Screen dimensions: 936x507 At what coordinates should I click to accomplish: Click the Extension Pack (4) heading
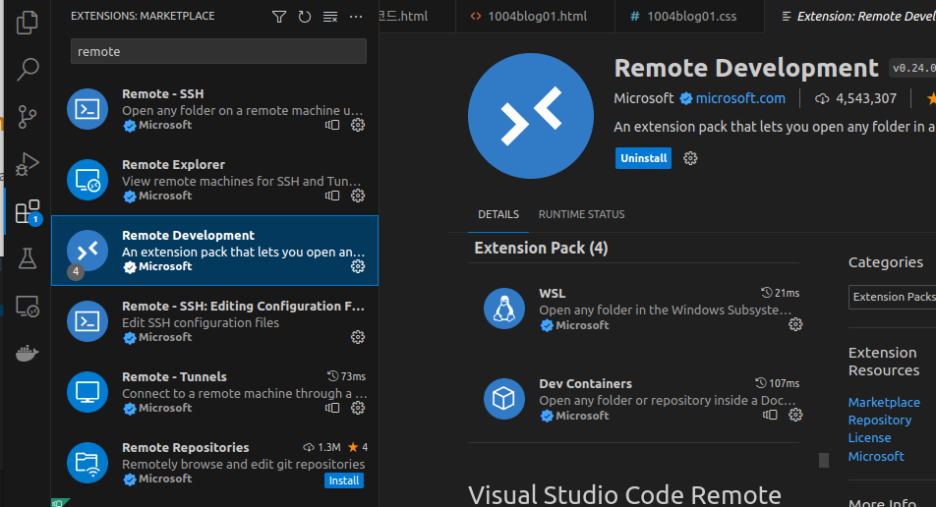click(541, 248)
